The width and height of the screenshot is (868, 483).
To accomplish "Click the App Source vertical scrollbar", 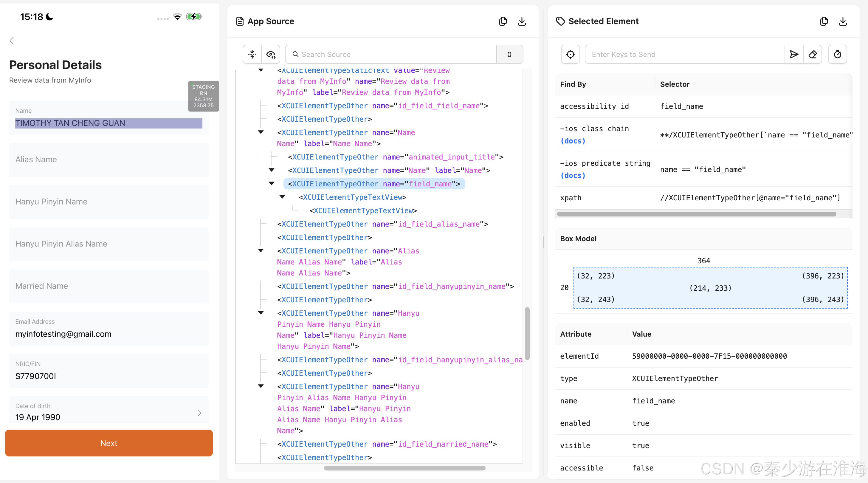I will 527,333.
